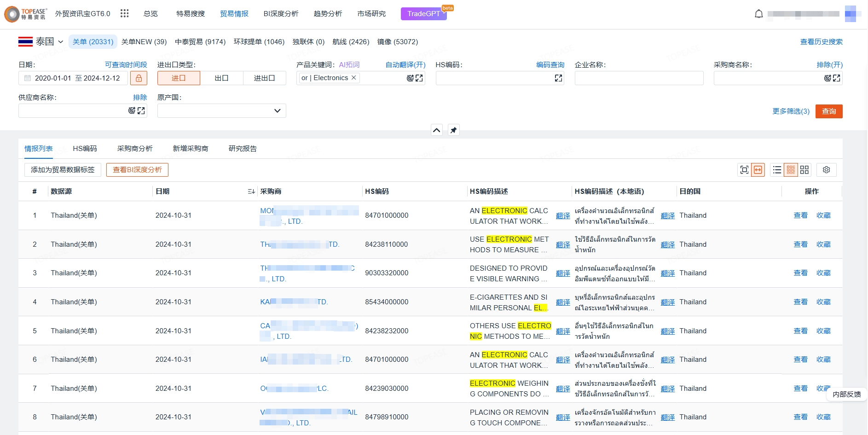The image size is (868, 435).
Task: Expand the HS编码 input field
Action: click(558, 78)
